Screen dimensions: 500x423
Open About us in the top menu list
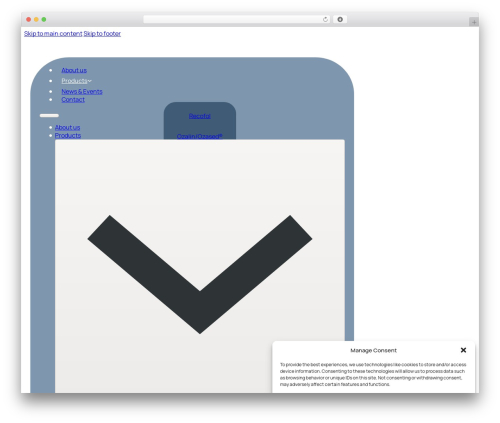[x=74, y=70]
